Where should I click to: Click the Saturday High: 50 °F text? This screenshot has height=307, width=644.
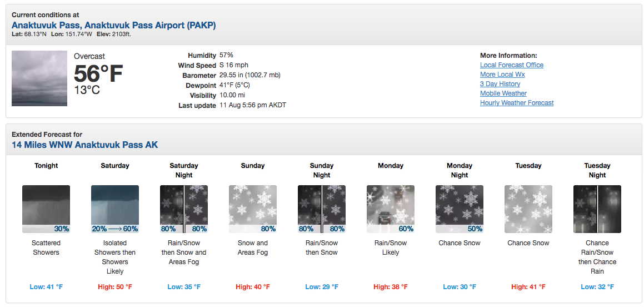tap(115, 287)
